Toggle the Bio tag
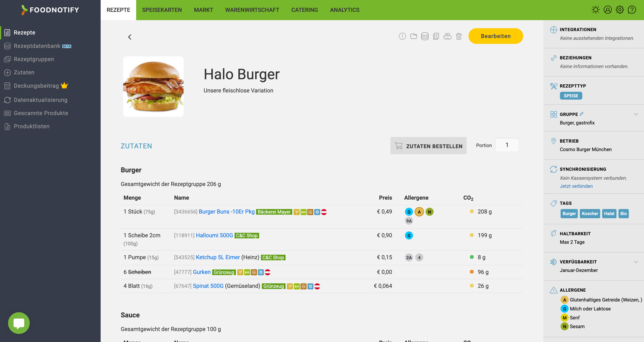 pyautogui.click(x=624, y=213)
